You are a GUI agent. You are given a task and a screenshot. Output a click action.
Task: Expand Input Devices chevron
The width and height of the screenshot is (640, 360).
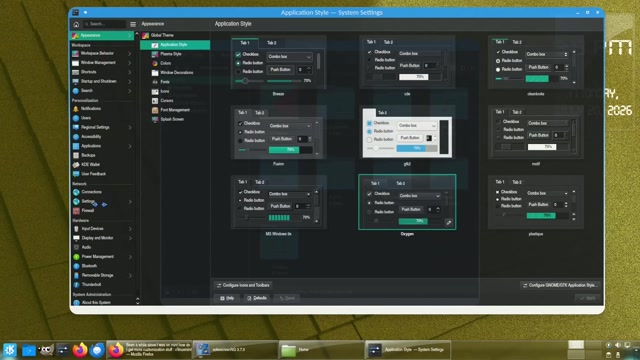[130, 229]
